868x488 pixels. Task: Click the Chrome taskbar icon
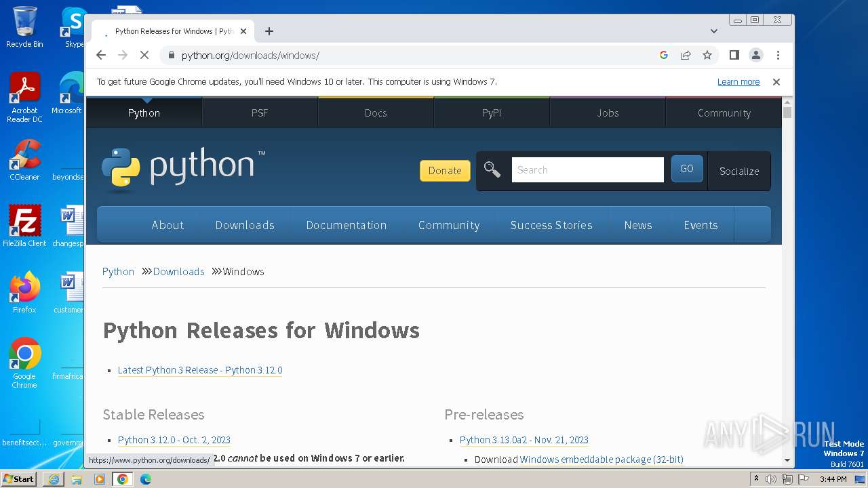(123, 479)
